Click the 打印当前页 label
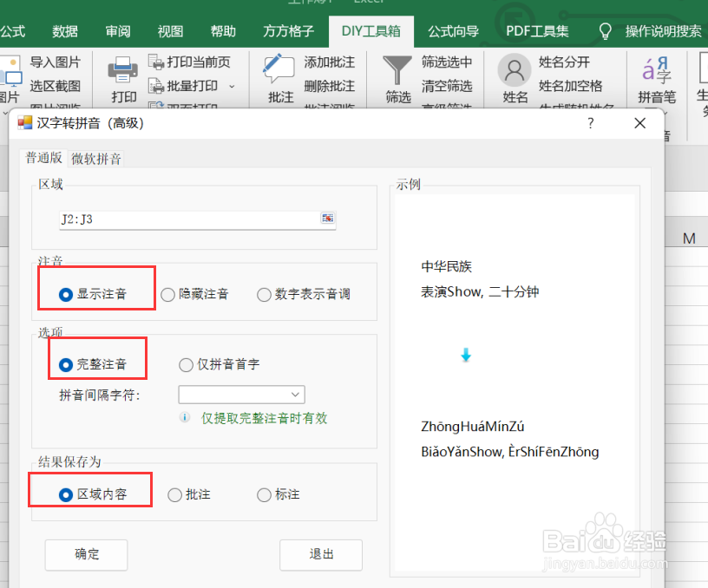The height and width of the screenshot is (588, 708). [x=199, y=62]
